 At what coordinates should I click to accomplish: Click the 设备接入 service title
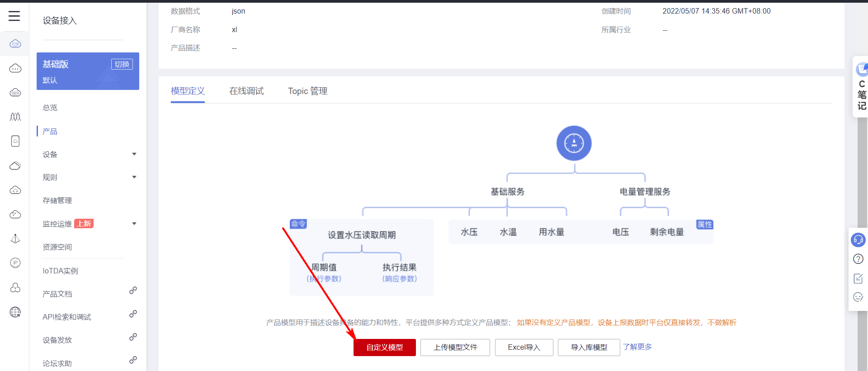click(60, 21)
